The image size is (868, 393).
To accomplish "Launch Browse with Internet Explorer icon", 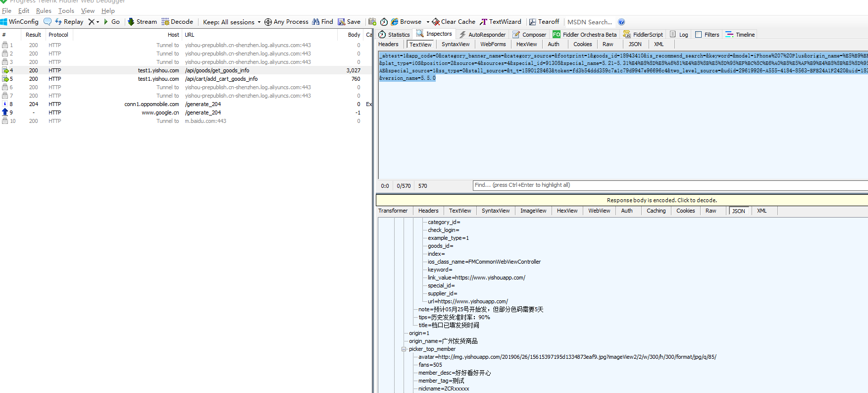I will coord(406,22).
